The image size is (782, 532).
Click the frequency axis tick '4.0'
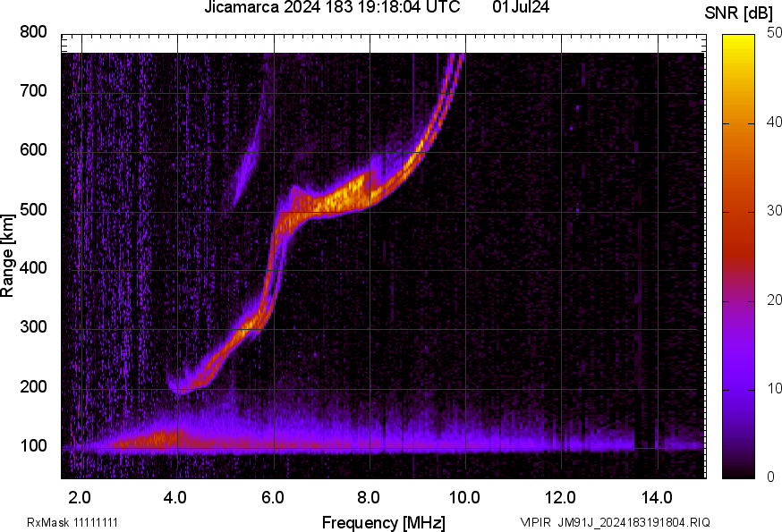[x=175, y=498]
